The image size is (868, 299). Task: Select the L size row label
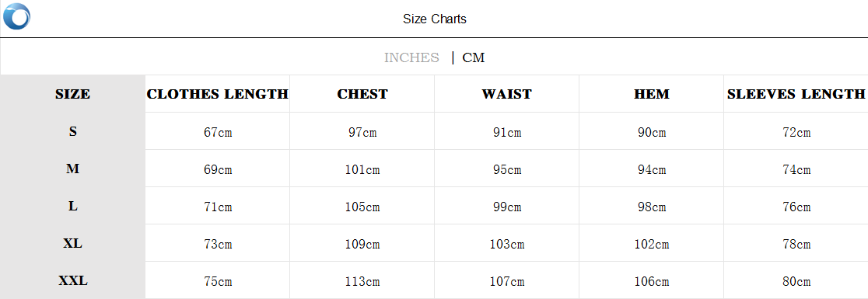tap(72, 206)
